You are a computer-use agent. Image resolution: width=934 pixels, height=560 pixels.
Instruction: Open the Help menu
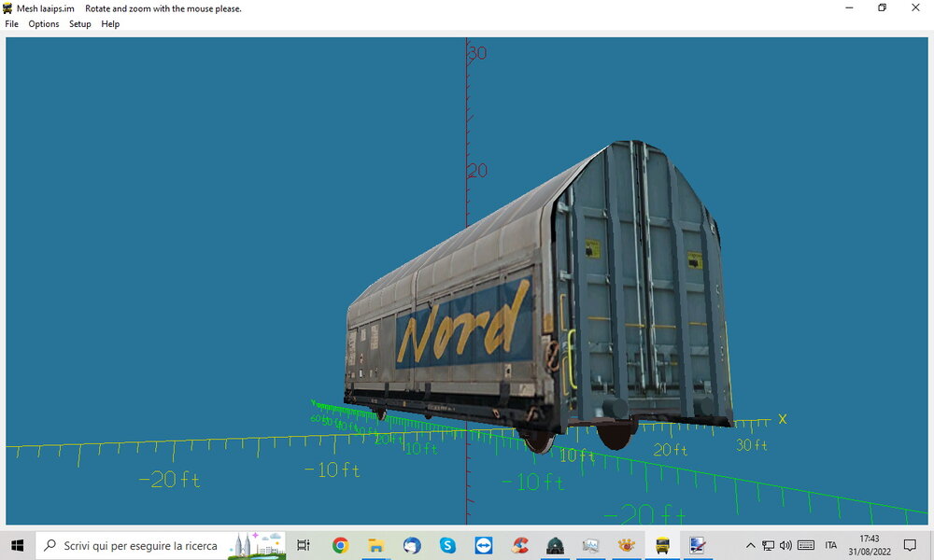point(110,24)
